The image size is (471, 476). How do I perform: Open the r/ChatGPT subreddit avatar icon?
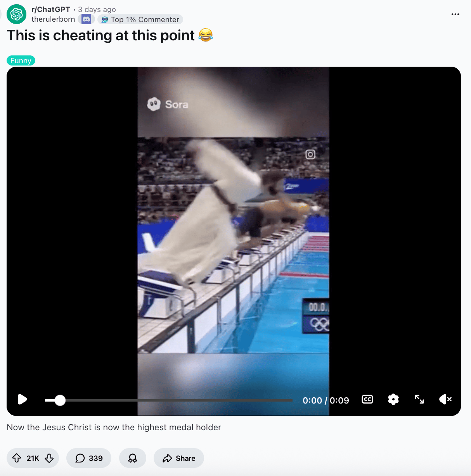tap(17, 14)
